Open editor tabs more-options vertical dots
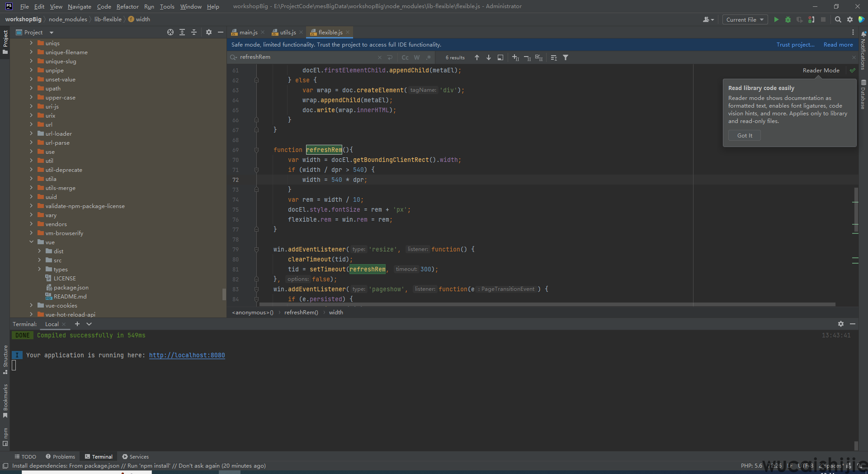The width and height of the screenshot is (868, 474). [853, 32]
